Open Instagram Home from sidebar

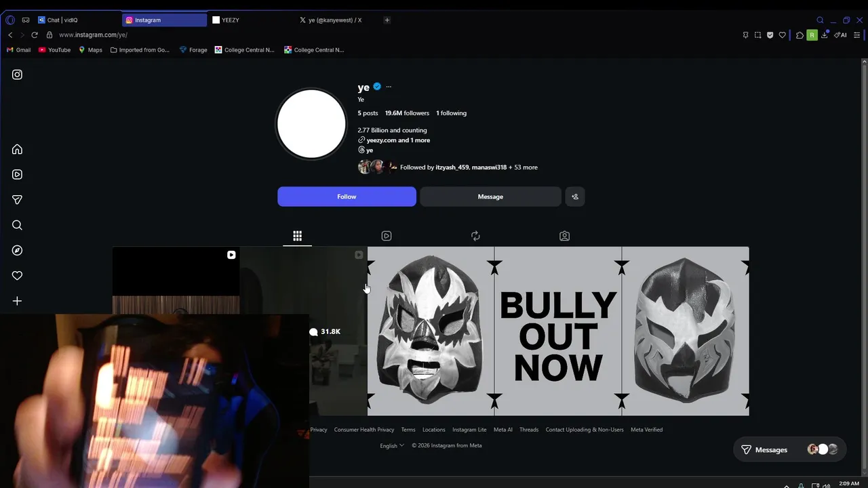pyautogui.click(x=17, y=149)
